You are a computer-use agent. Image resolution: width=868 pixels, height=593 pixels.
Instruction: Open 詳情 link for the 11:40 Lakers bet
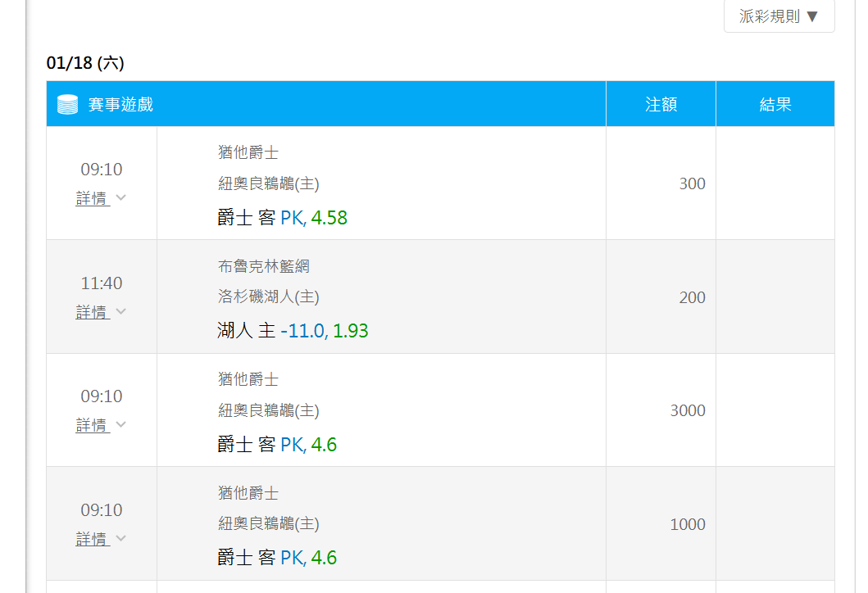coord(93,311)
